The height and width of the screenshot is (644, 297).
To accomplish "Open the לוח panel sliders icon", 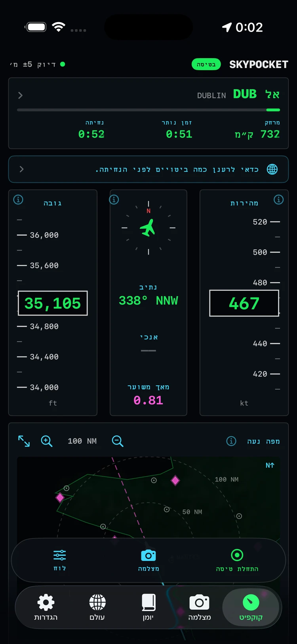I will click(x=60, y=560).
